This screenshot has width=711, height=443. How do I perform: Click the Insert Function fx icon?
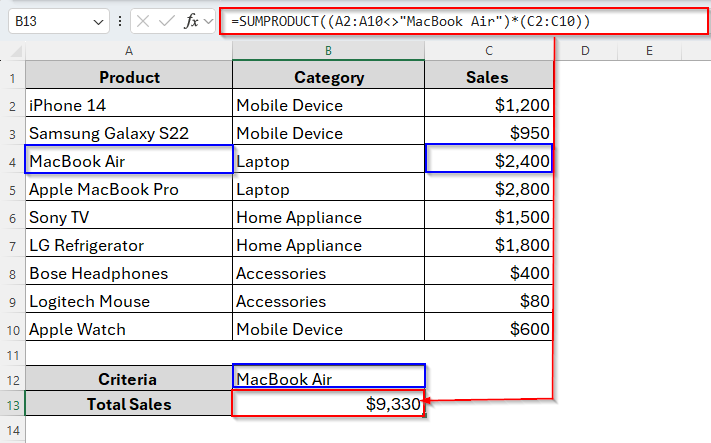191,20
